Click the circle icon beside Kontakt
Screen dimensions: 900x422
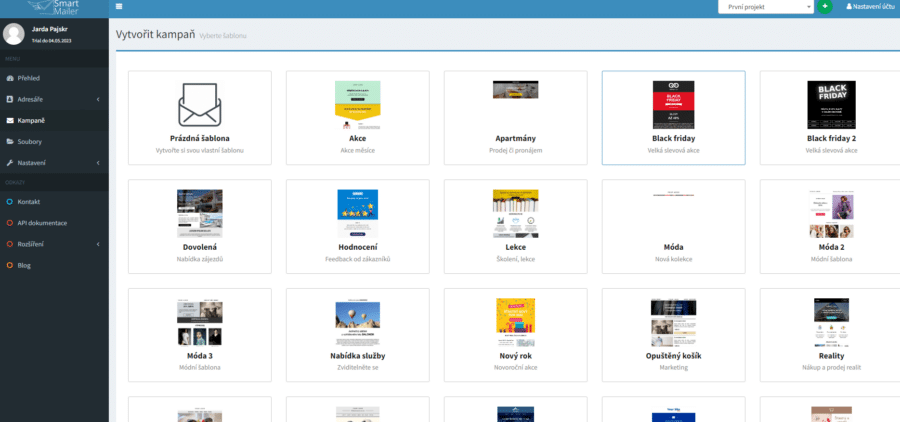[x=10, y=202]
